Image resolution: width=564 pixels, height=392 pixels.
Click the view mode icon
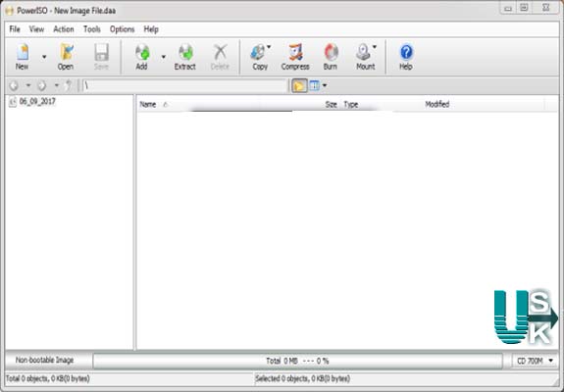pos(315,85)
